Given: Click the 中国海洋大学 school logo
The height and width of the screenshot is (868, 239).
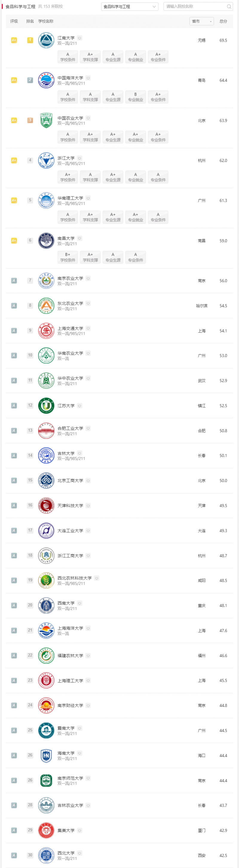Looking at the screenshot, I should [x=46, y=81].
